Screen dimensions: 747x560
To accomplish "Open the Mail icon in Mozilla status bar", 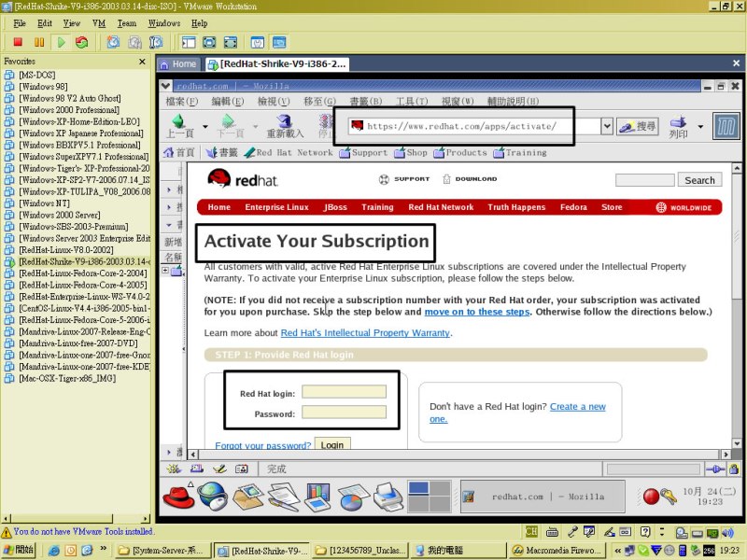I will [197, 469].
